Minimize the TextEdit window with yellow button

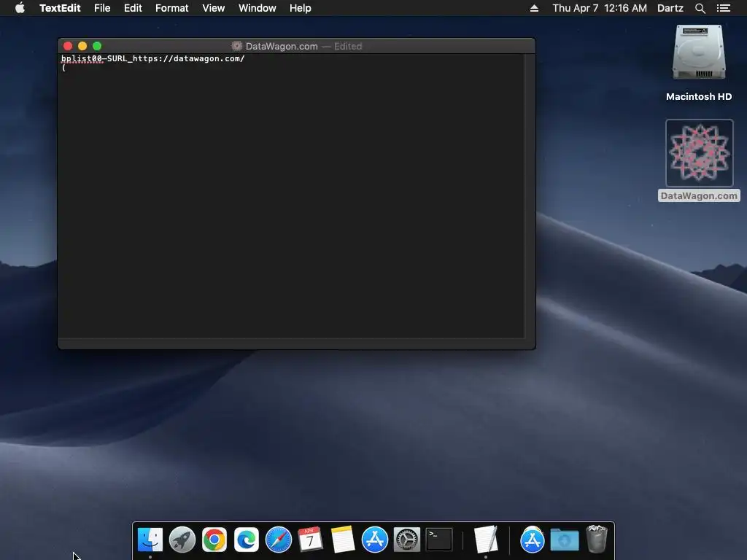[82, 46]
